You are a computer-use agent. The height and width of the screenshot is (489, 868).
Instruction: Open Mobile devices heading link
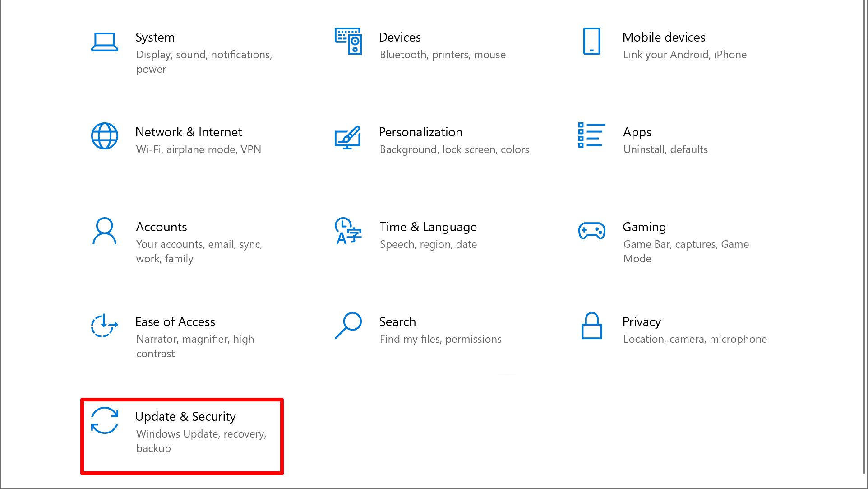(664, 37)
